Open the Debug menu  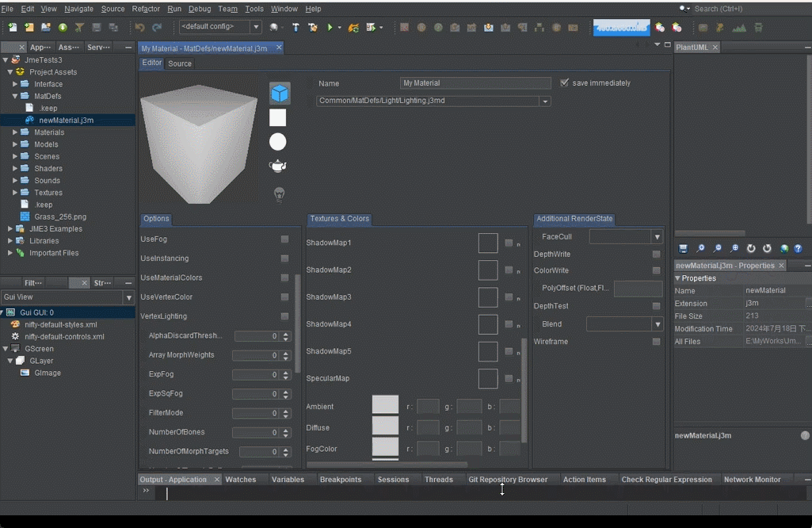coord(200,9)
